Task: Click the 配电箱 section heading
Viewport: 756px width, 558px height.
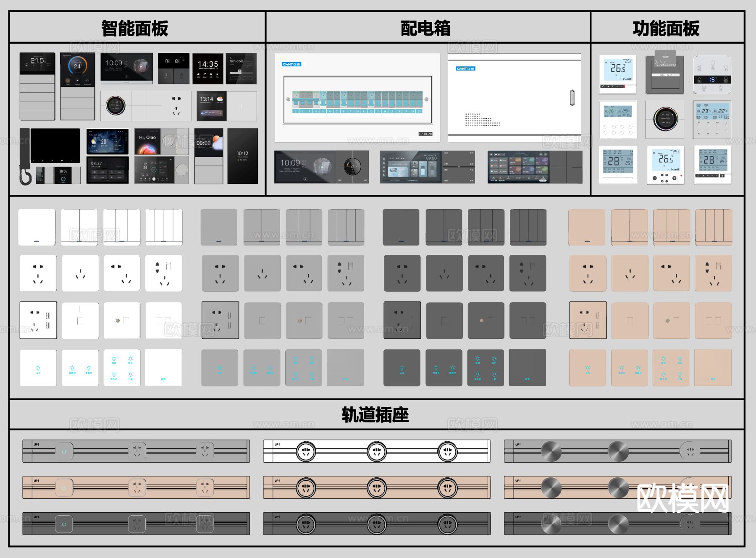Action: coord(425,29)
